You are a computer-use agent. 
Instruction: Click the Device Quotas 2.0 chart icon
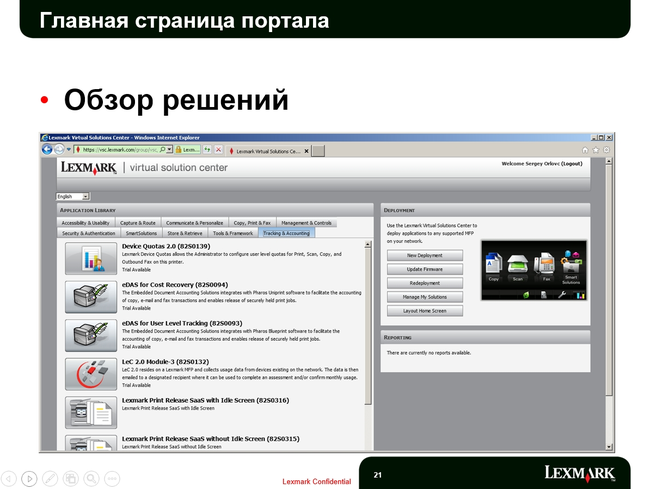91,259
